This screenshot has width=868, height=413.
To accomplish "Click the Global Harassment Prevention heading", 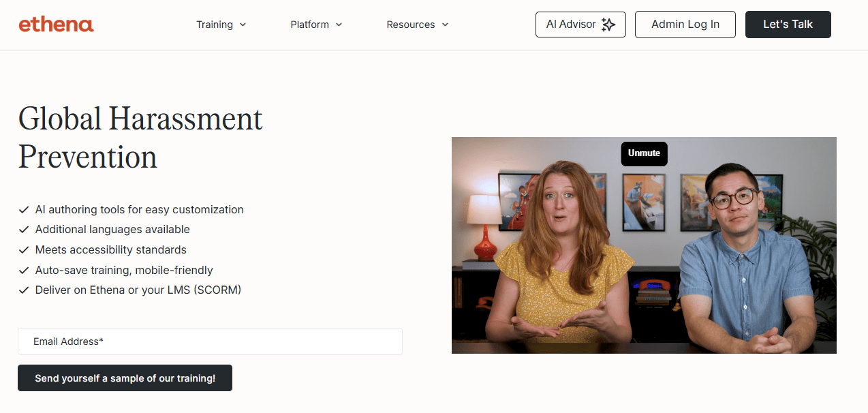I will (x=140, y=138).
